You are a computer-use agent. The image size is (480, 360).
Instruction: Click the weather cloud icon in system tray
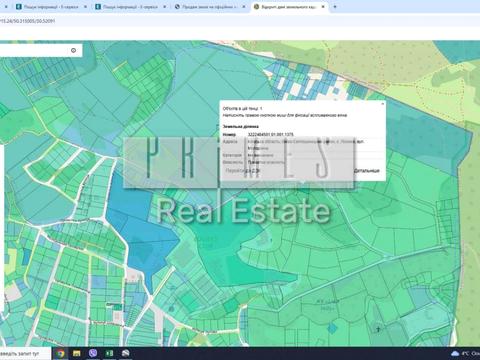455,353
